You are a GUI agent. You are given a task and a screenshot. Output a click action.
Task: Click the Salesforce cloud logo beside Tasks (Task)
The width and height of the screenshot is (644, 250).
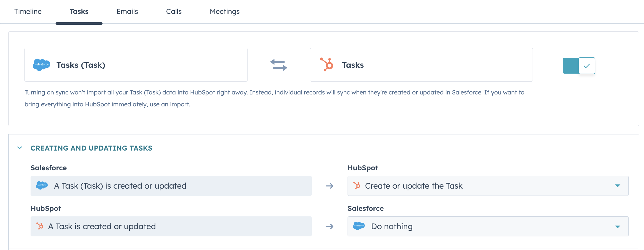pyautogui.click(x=42, y=65)
